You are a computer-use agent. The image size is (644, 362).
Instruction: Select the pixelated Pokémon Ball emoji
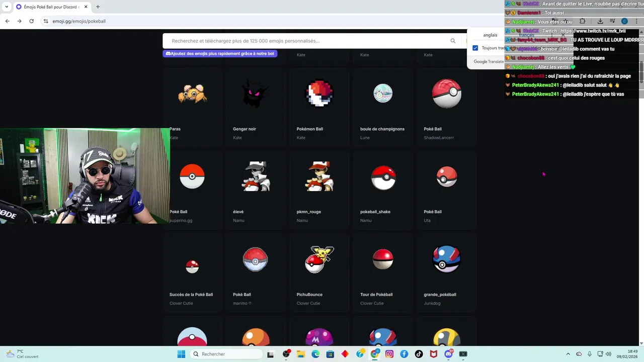319,94
